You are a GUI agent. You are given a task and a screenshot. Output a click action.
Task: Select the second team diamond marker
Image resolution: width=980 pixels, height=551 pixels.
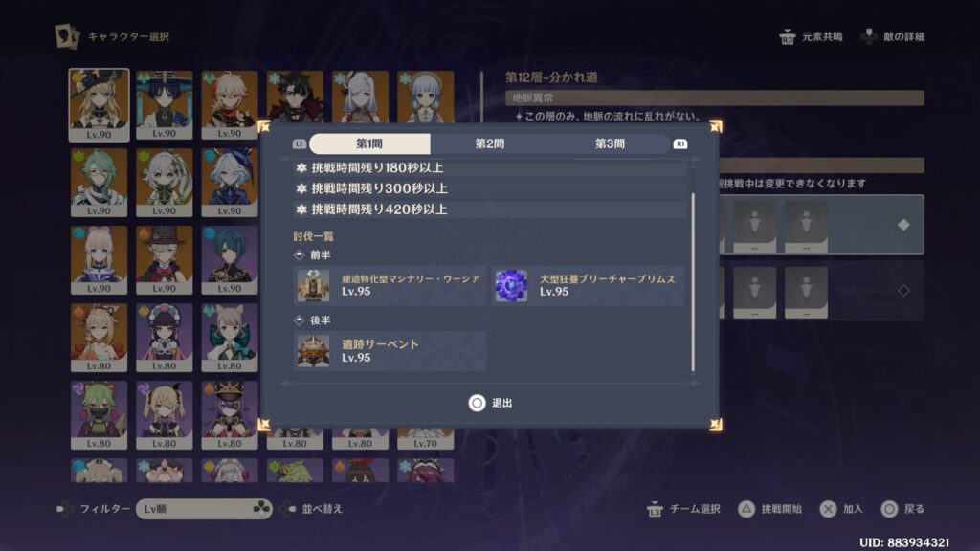pos(903,291)
